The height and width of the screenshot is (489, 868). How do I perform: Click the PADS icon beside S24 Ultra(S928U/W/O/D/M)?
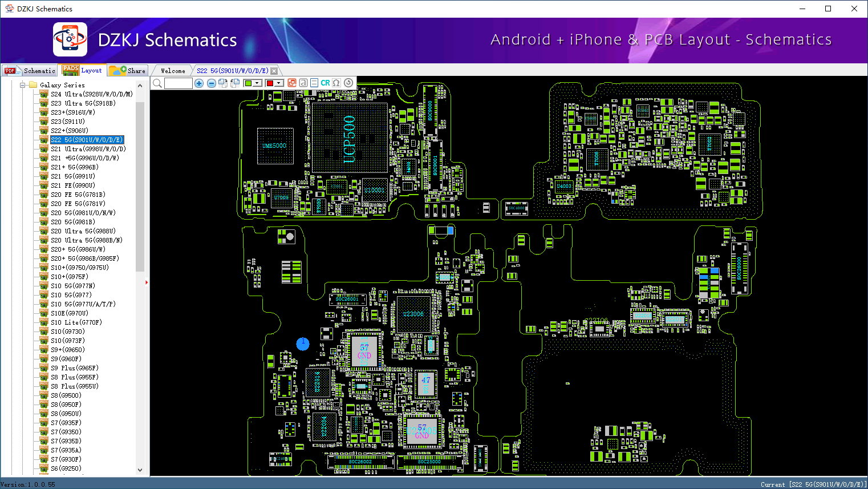pos(44,94)
